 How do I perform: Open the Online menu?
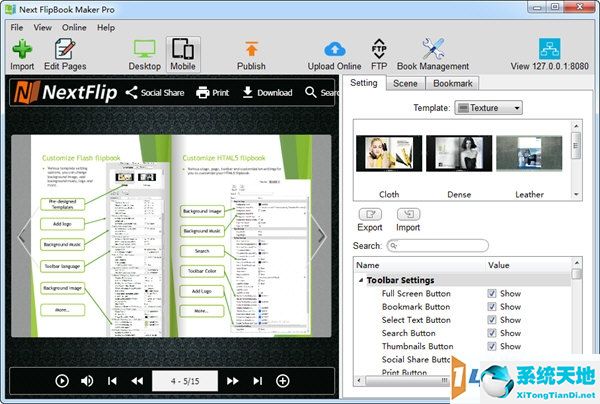tap(74, 28)
